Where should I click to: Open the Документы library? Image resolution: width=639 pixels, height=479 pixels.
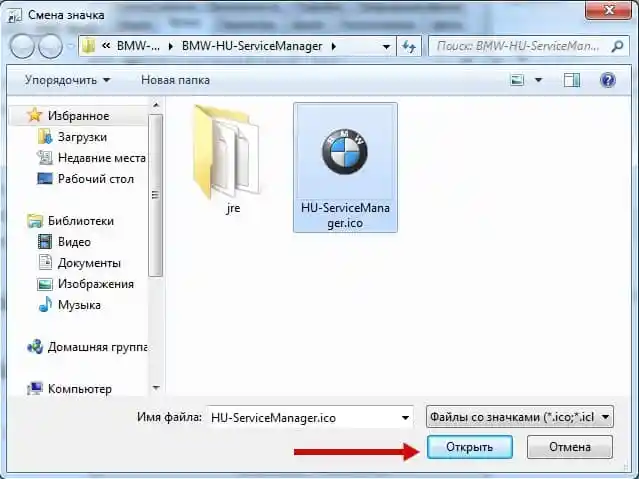[89, 263]
